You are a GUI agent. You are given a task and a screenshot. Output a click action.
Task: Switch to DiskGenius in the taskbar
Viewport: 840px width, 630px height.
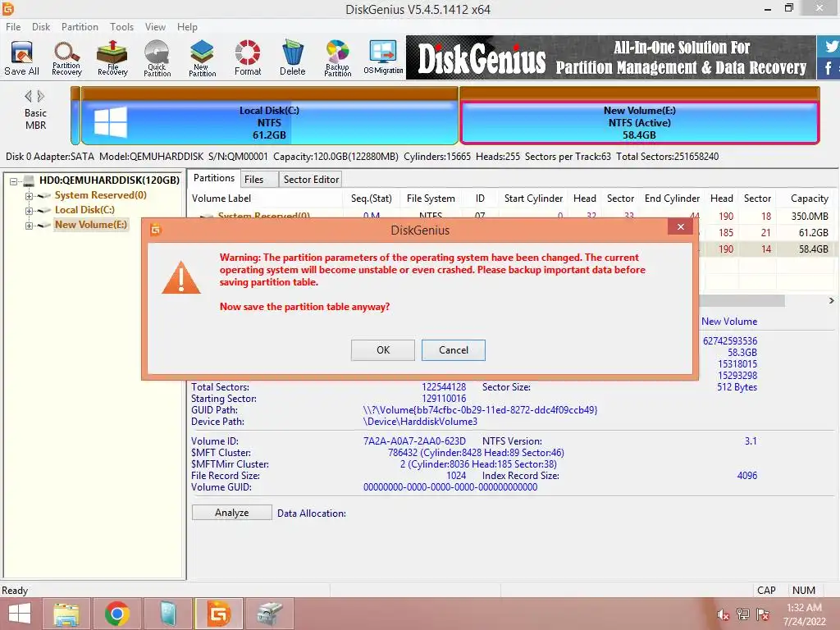coord(218,614)
